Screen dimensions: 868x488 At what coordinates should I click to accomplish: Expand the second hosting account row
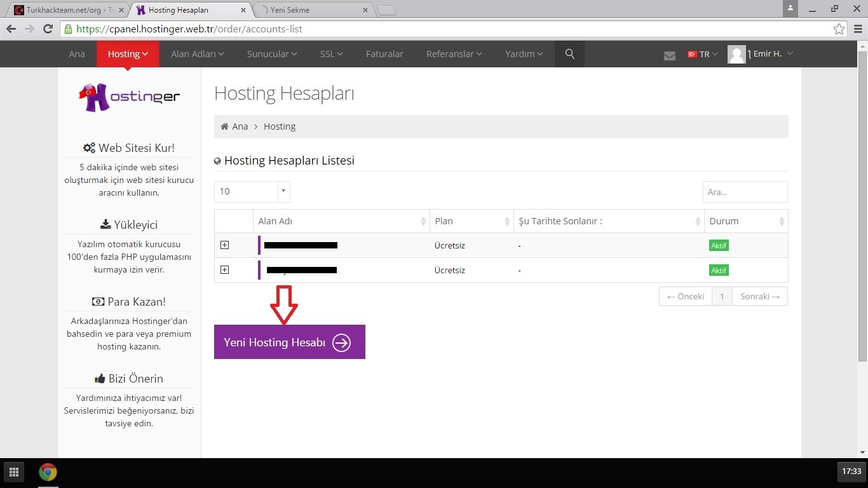pos(224,270)
